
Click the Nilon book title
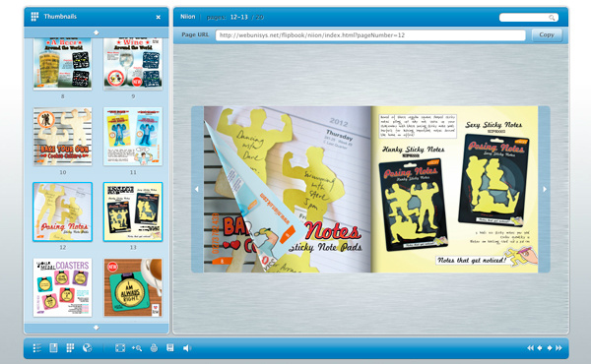coord(188,17)
